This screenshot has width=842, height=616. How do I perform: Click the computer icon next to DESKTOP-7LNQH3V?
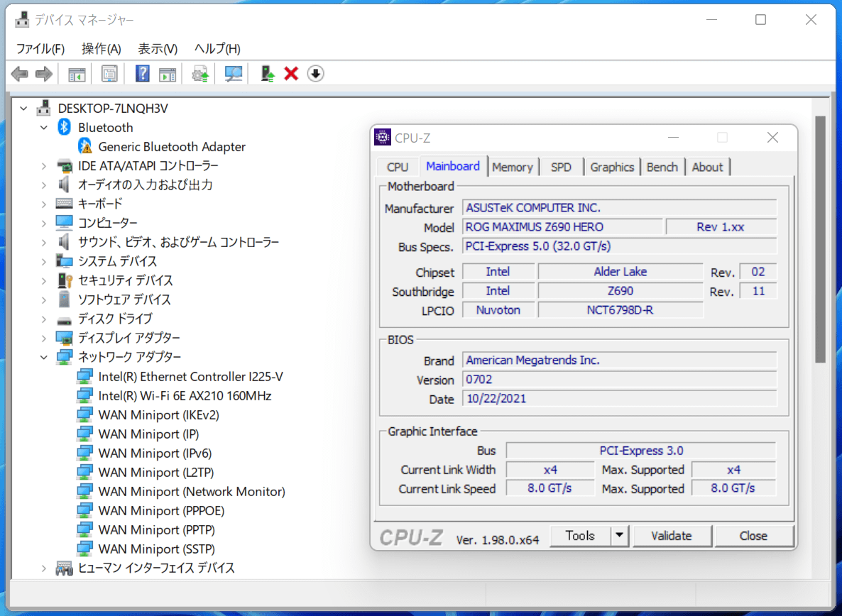pyautogui.click(x=43, y=108)
